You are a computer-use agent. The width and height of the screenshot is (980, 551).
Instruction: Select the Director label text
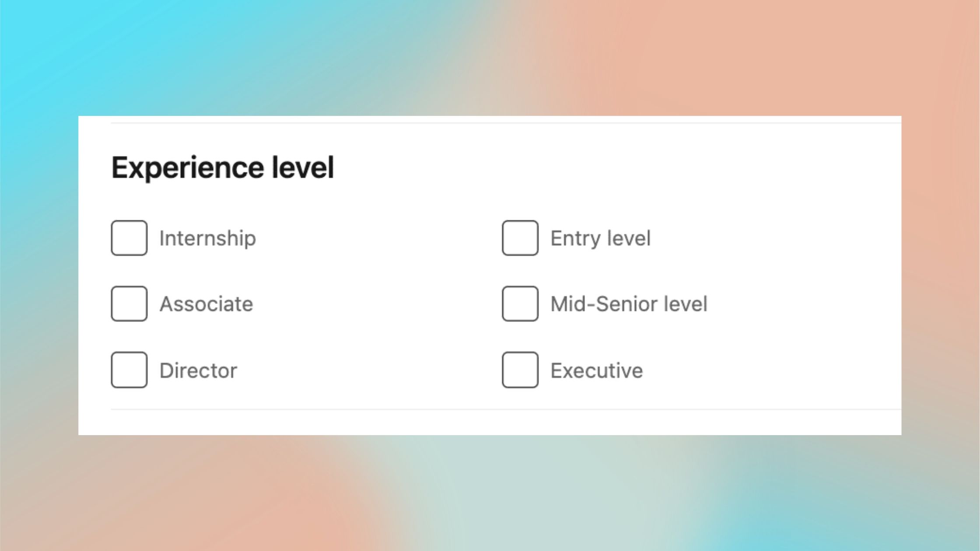click(198, 370)
